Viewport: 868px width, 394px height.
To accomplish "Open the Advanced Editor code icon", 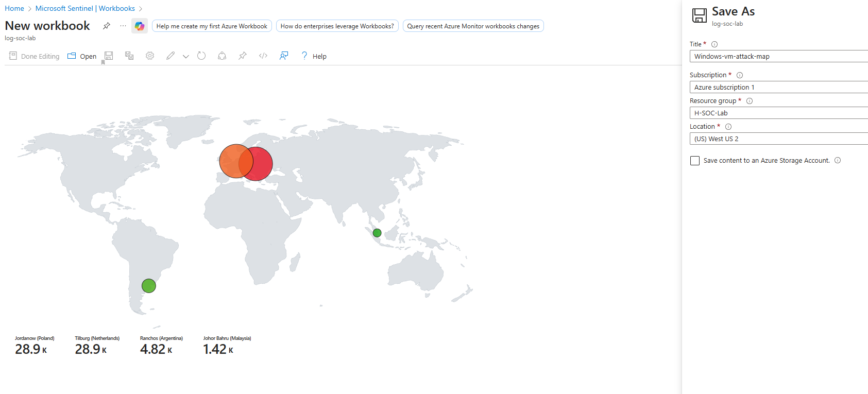I will (263, 56).
